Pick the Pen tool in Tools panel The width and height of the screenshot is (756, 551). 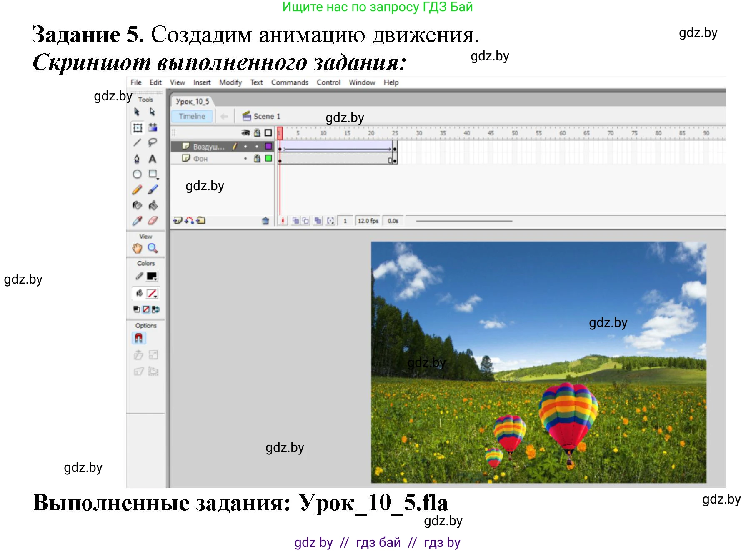(x=137, y=159)
